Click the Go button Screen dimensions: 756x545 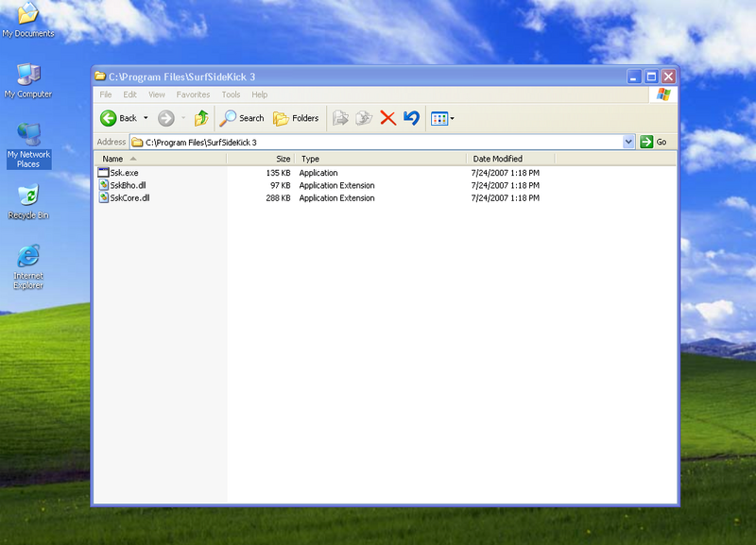[653, 142]
